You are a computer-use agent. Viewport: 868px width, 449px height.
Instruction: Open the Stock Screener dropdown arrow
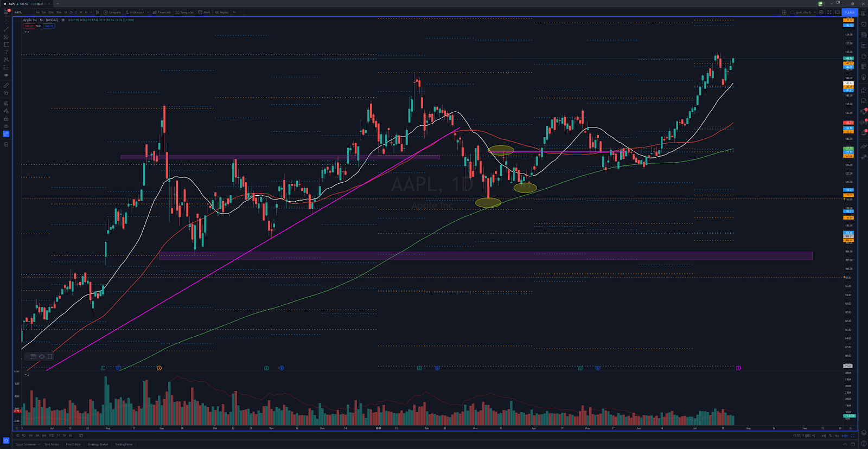point(39,444)
